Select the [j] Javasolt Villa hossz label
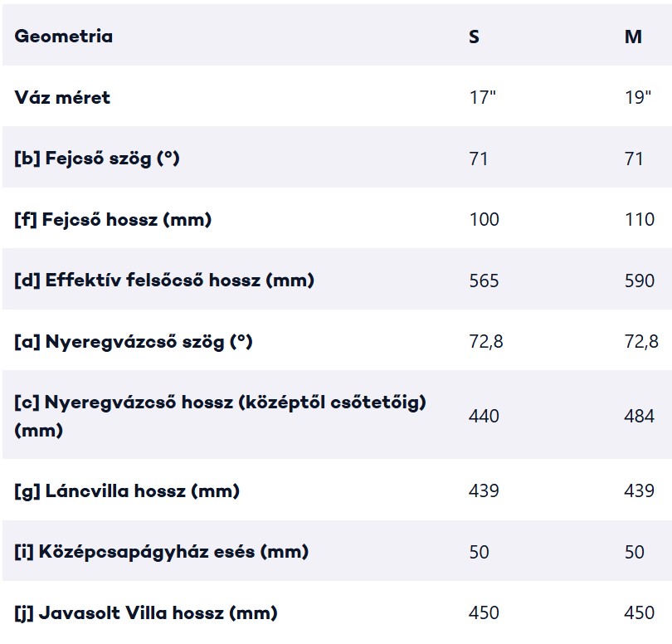672x644 pixels. click(x=146, y=612)
